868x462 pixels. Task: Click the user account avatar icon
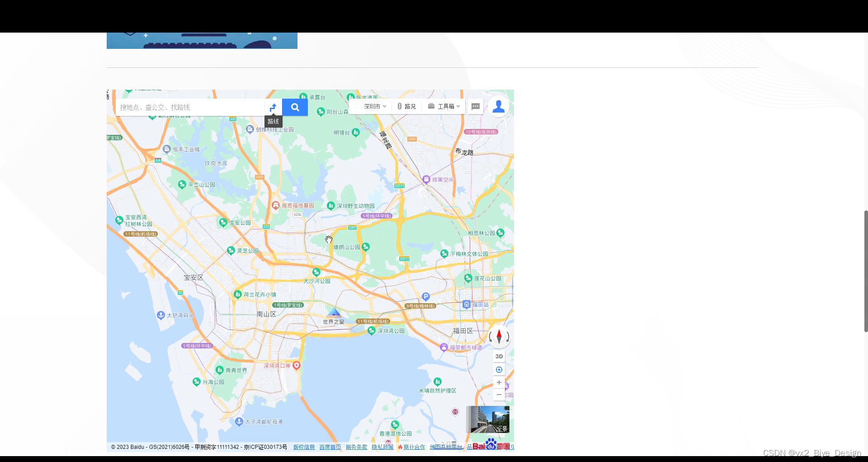[499, 106]
